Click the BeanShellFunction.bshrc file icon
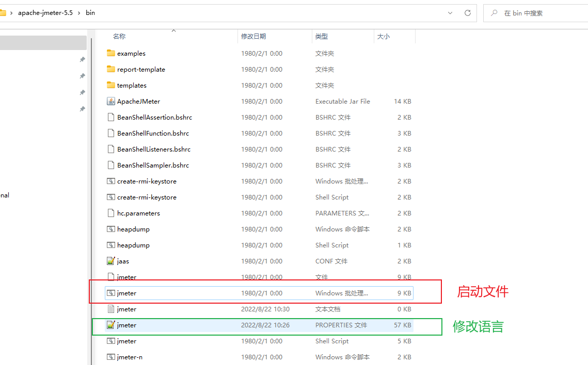 (x=110, y=134)
